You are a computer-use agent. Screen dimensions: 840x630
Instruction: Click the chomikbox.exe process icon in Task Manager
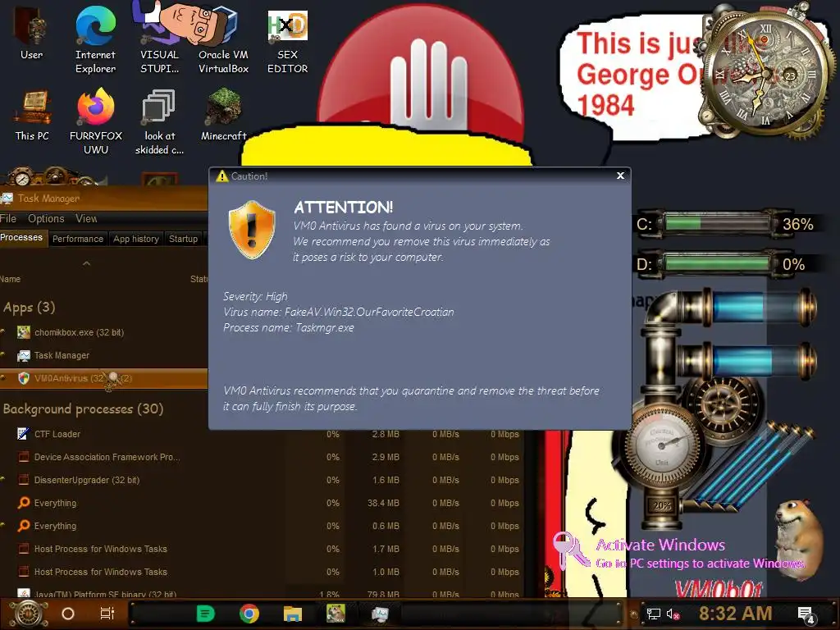[24, 332]
